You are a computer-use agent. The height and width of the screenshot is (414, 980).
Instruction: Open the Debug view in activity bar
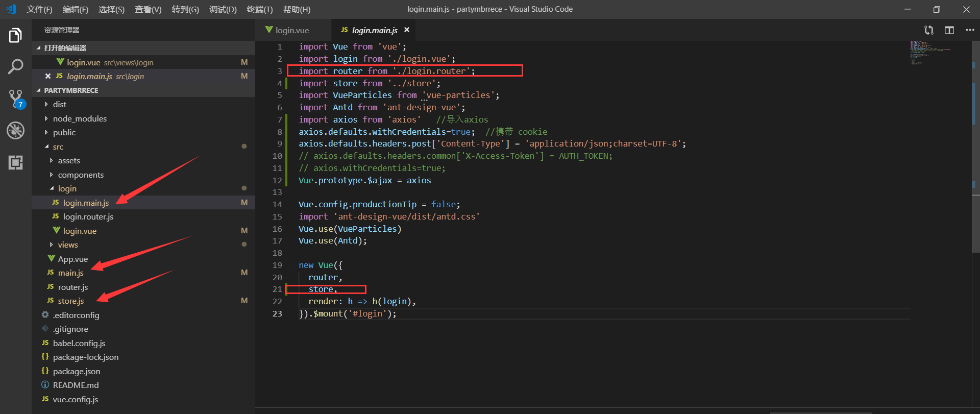coord(15,130)
